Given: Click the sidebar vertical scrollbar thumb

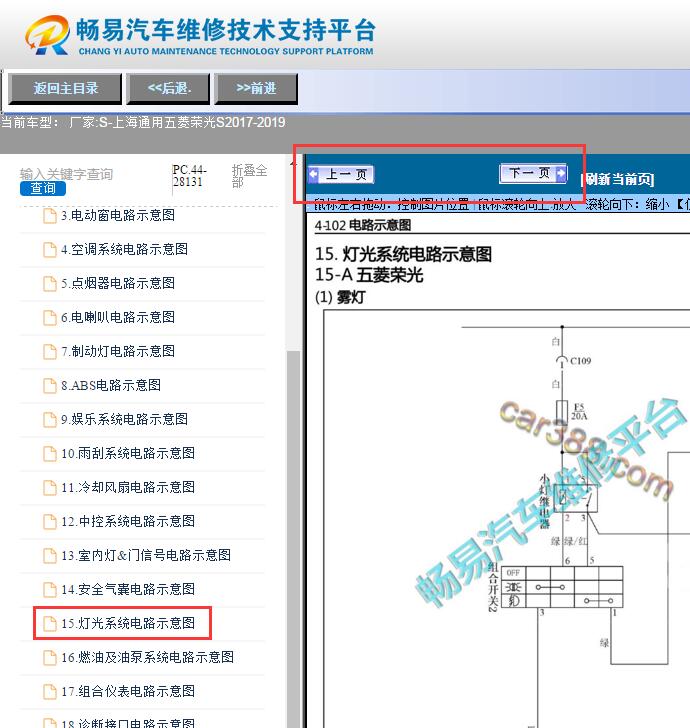Looking at the screenshot, I should tap(293, 539).
